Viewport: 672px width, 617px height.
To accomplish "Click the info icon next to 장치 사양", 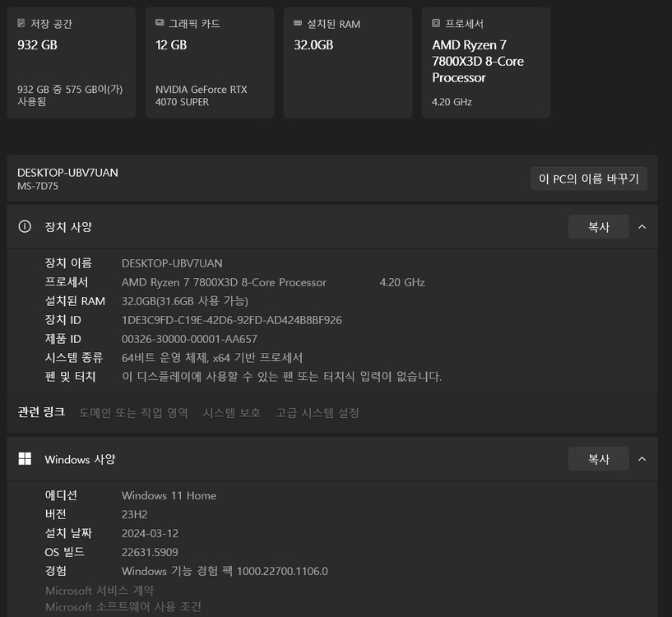I will (25, 226).
